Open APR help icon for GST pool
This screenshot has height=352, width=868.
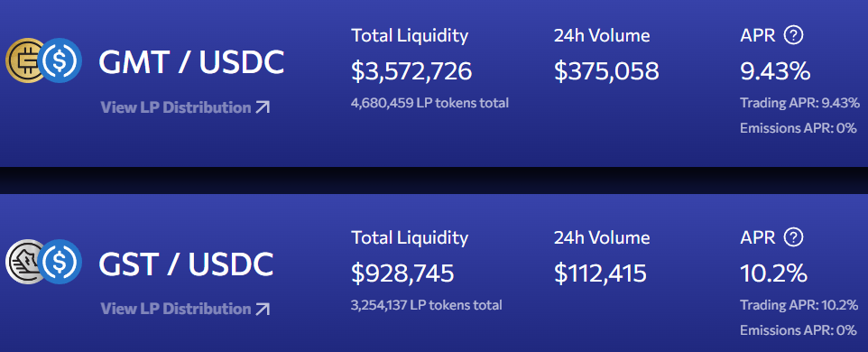click(793, 237)
